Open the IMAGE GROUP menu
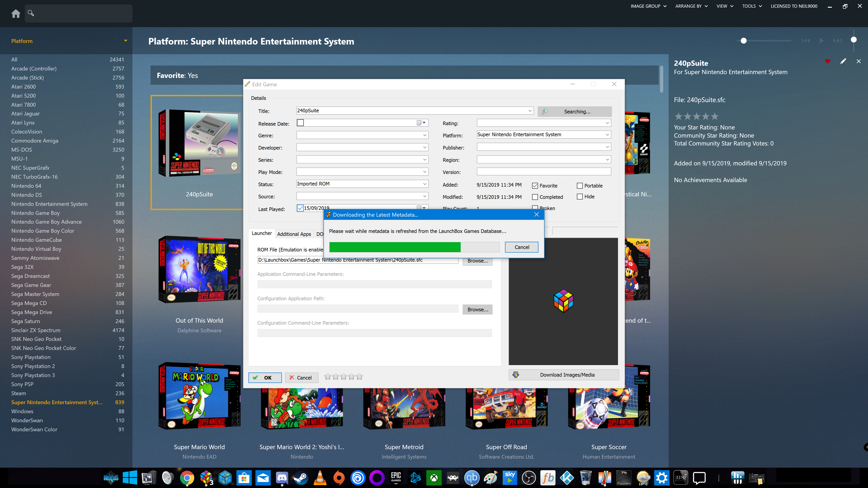 (649, 6)
